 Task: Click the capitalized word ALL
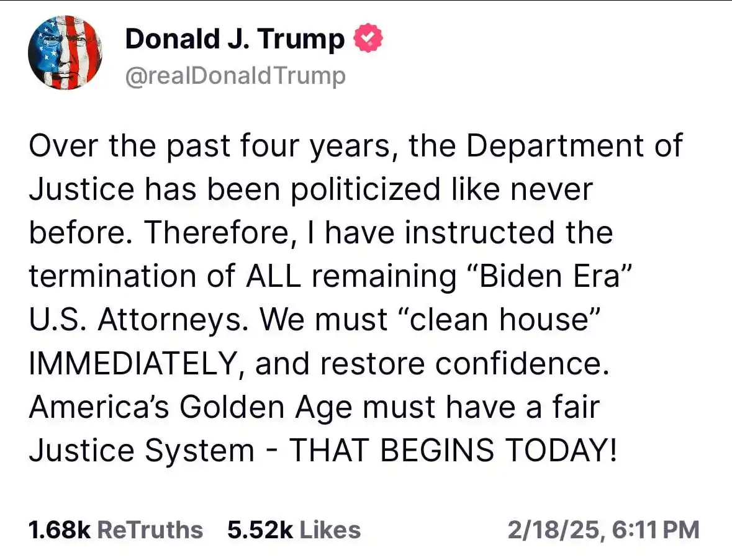pos(273,276)
